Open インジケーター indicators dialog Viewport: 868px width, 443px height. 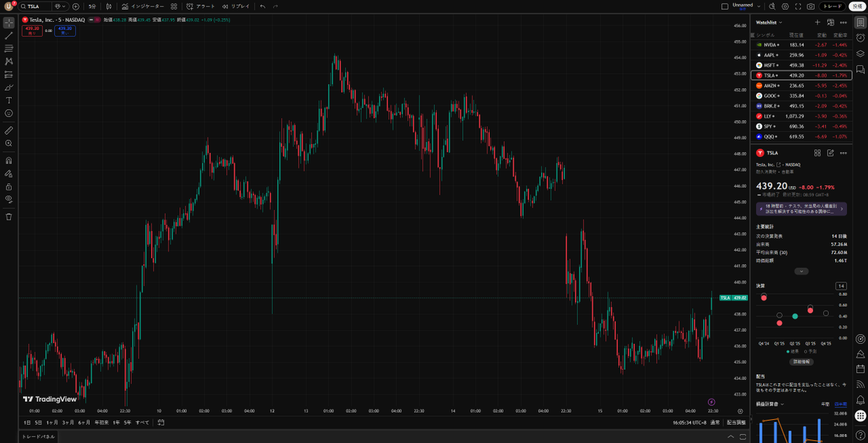click(143, 6)
